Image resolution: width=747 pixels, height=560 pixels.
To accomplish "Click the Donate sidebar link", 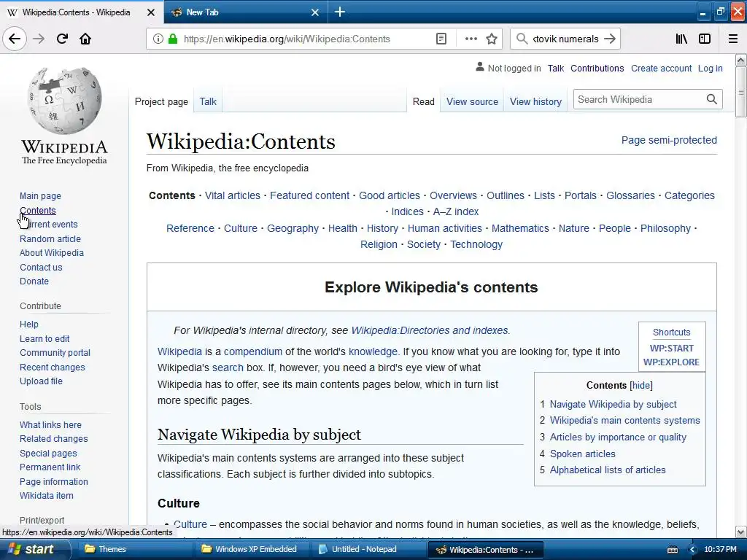I will click(34, 281).
